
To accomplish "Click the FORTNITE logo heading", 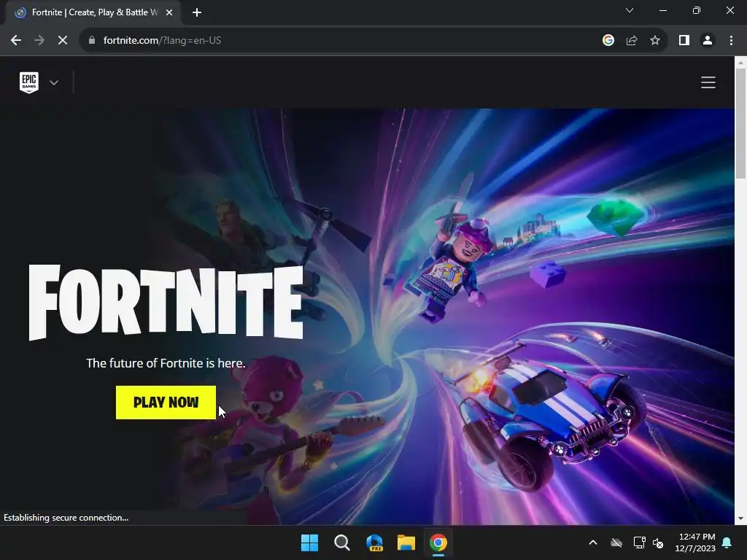I will click(166, 303).
